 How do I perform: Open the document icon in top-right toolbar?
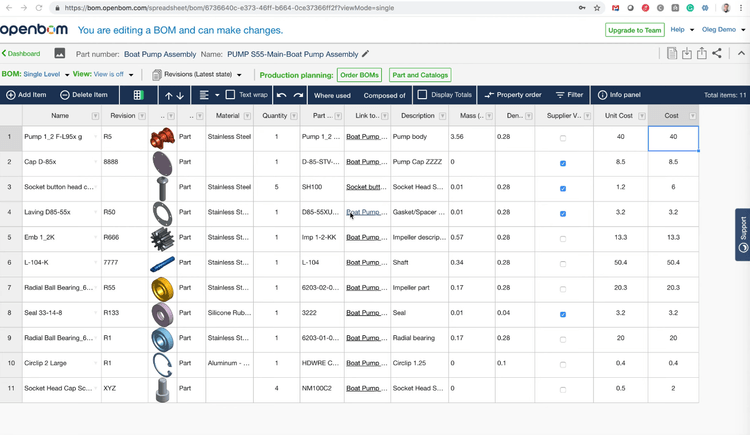[672, 53]
